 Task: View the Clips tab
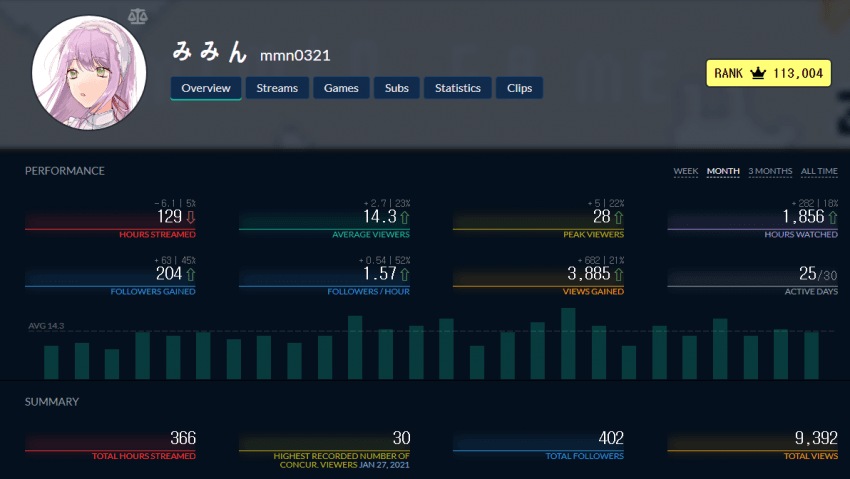(x=519, y=88)
